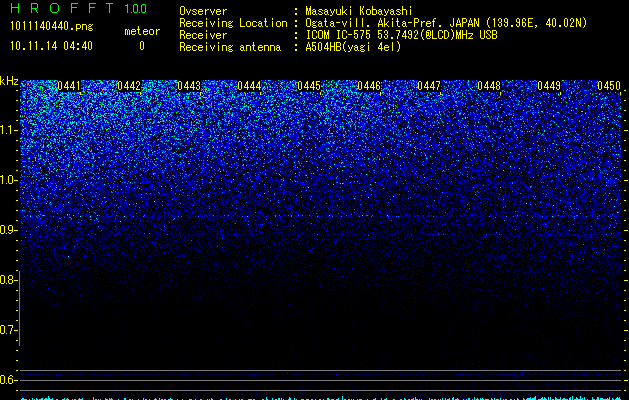Click the HROFFT 1.0.0 title text
Viewport: 629px width, 400px height.
click(x=78, y=8)
